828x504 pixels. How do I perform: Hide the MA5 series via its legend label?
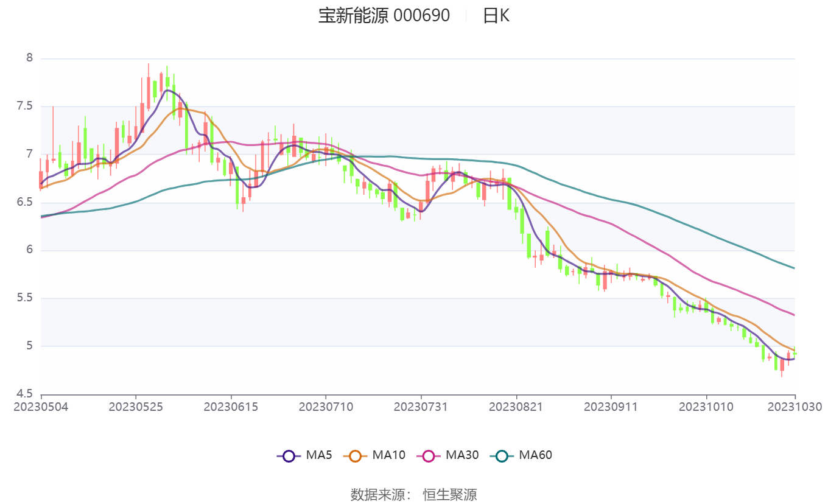[319, 455]
